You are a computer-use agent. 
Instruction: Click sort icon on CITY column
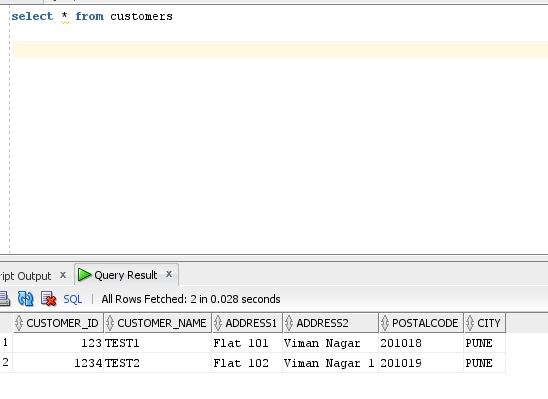coord(470,323)
